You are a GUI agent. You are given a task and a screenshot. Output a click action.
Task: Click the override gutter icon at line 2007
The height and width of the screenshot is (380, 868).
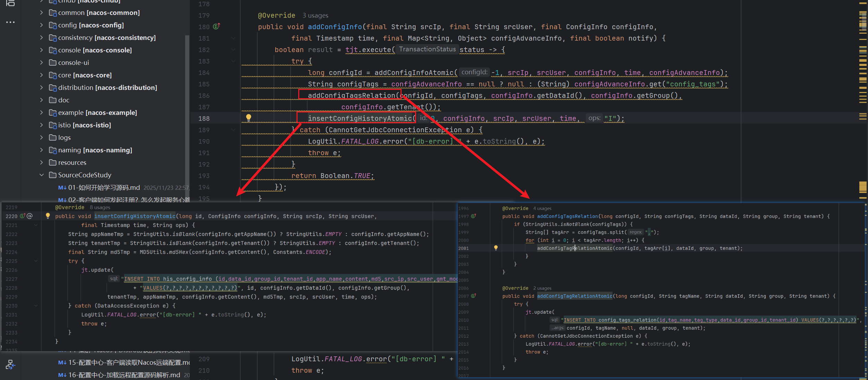(x=473, y=296)
